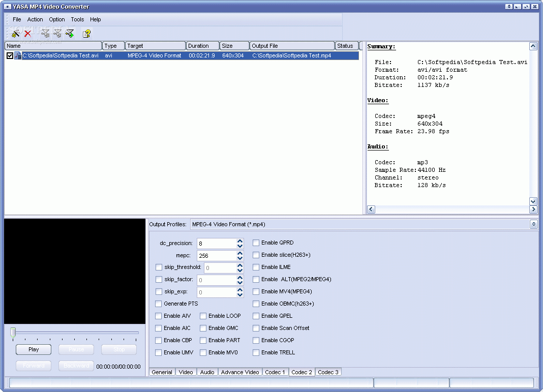The image size is (543, 392).
Task: Decrease dc_precision with the down arrow
Action: 240,246
